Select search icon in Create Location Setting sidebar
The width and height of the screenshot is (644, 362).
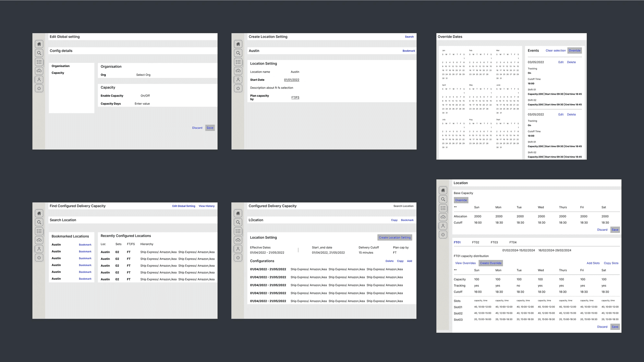(238, 53)
